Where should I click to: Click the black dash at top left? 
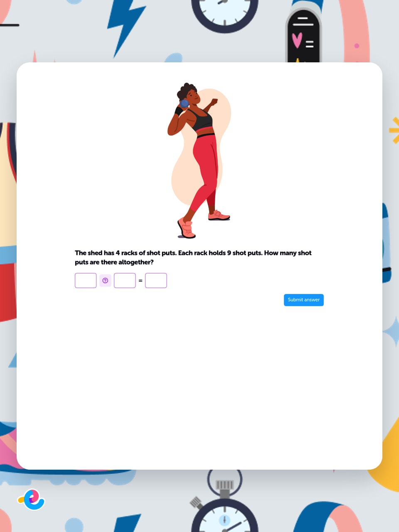(10, 25)
